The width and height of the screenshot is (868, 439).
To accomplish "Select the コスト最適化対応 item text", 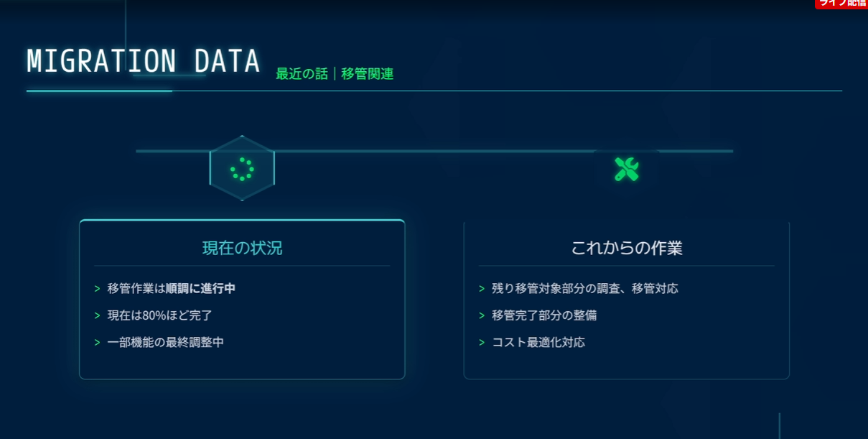I will click(538, 343).
